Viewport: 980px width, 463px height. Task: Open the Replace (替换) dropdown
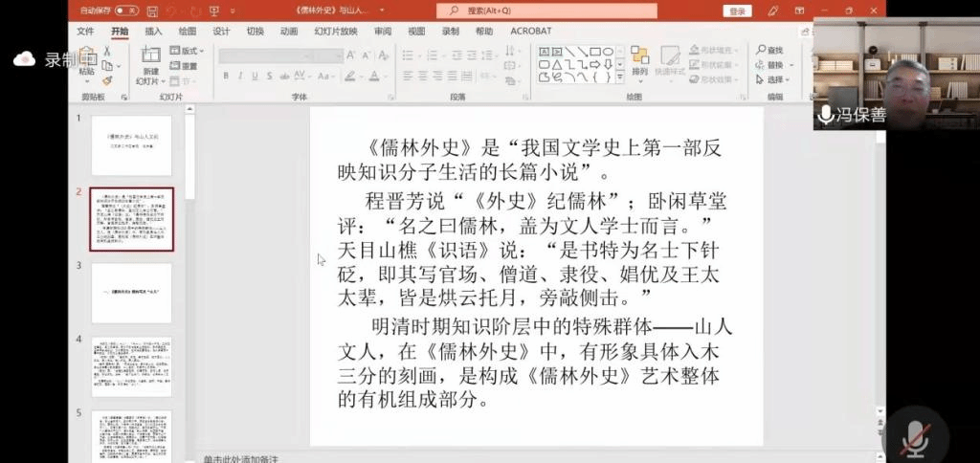789,65
